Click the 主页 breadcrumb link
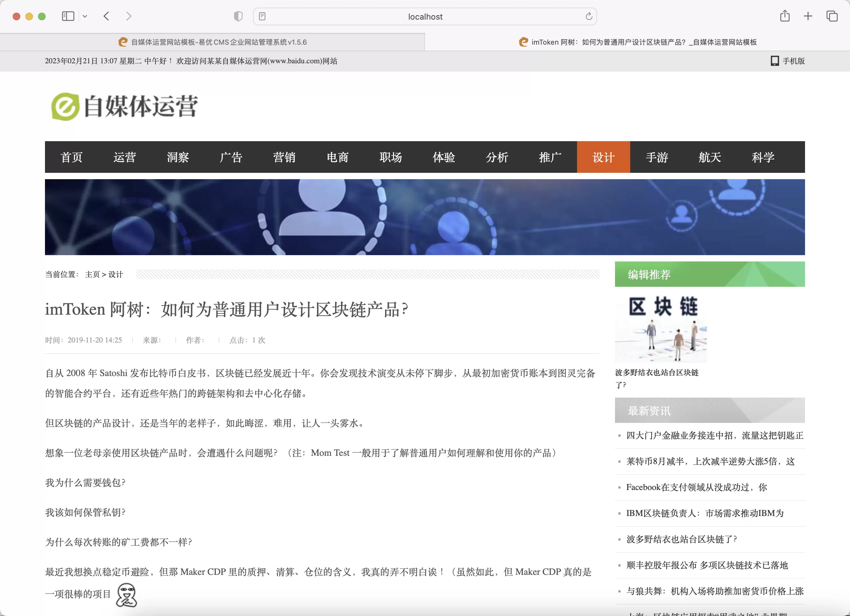850x616 pixels. click(x=92, y=275)
